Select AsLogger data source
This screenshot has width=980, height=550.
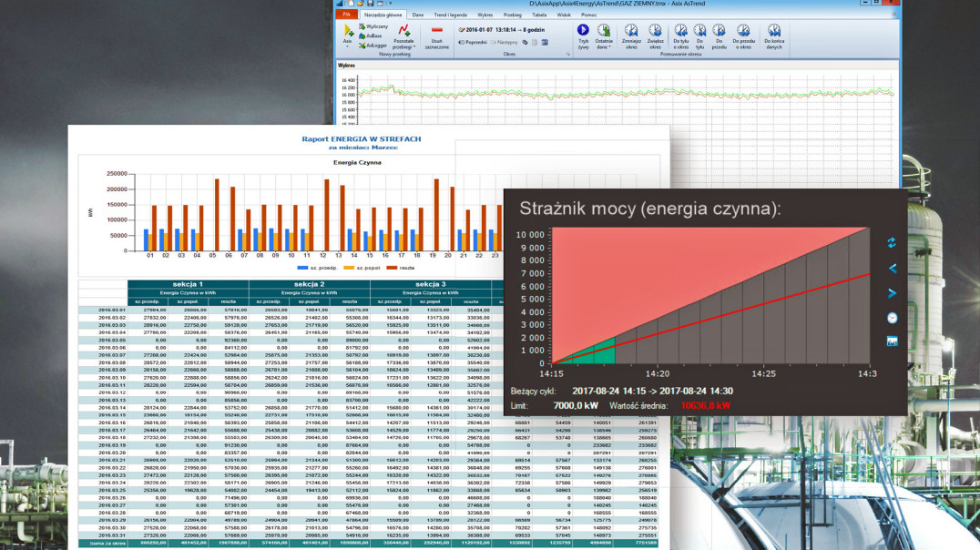(373, 46)
